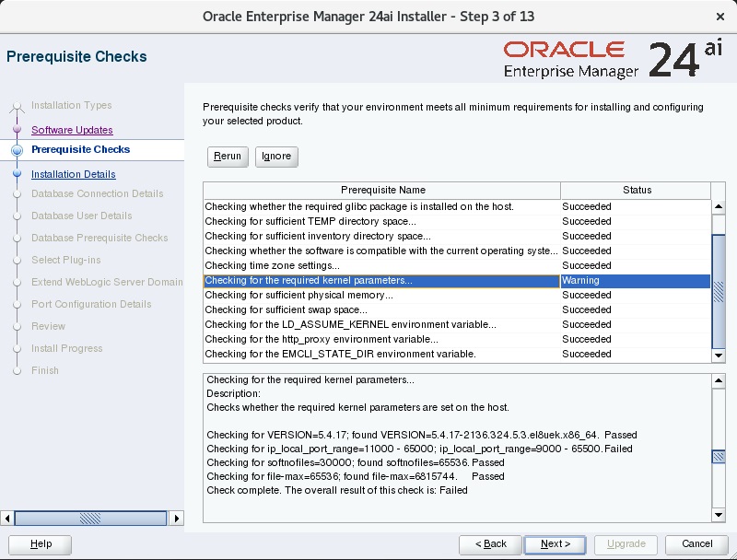The height and width of the screenshot is (560, 737).
Task: Click the Warning status cell
Action: (636, 281)
